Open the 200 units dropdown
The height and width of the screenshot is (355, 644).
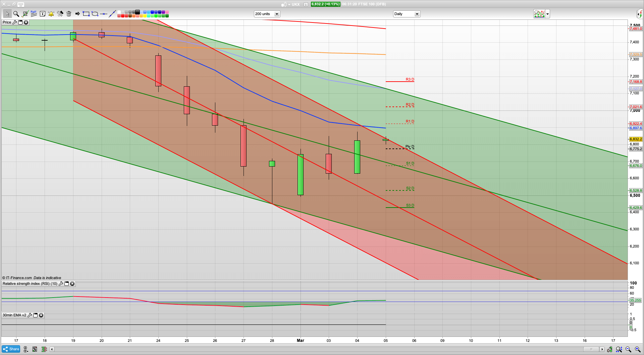277,14
